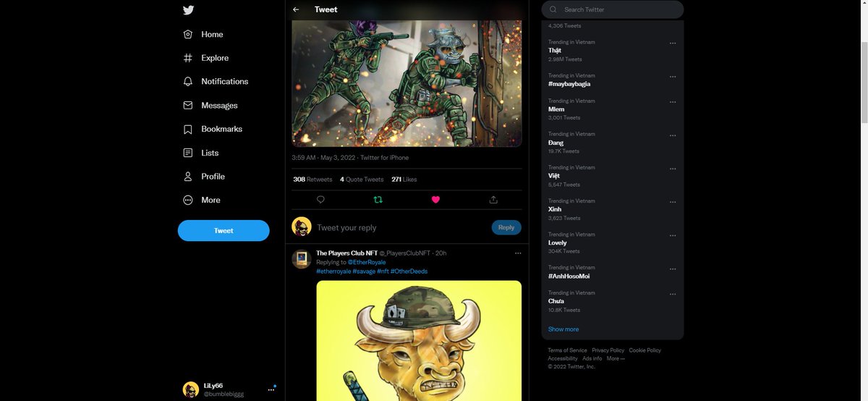The height and width of the screenshot is (401, 868).
Task: Open the Explore hashtag icon
Action: 188,58
